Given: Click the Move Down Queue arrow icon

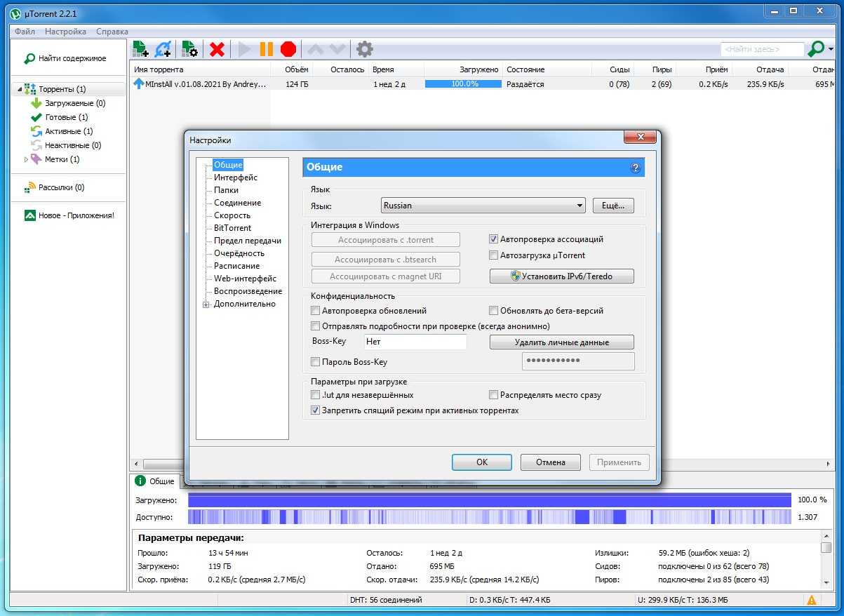Looking at the screenshot, I should 337,49.
